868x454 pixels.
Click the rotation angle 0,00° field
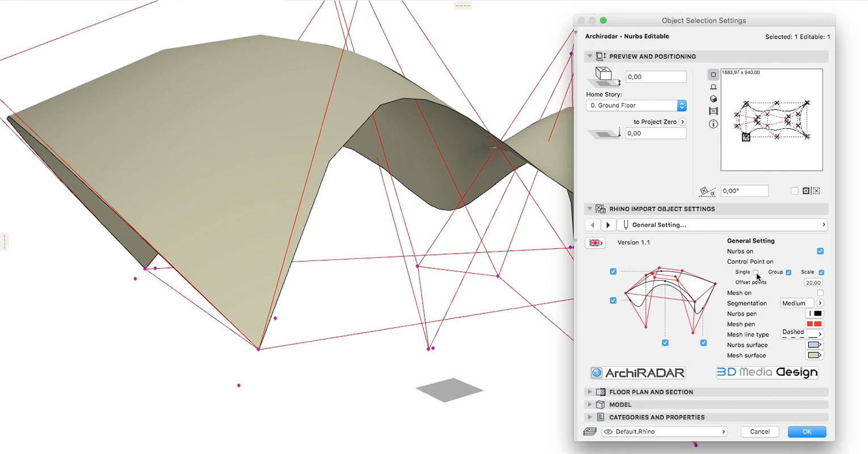744,191
